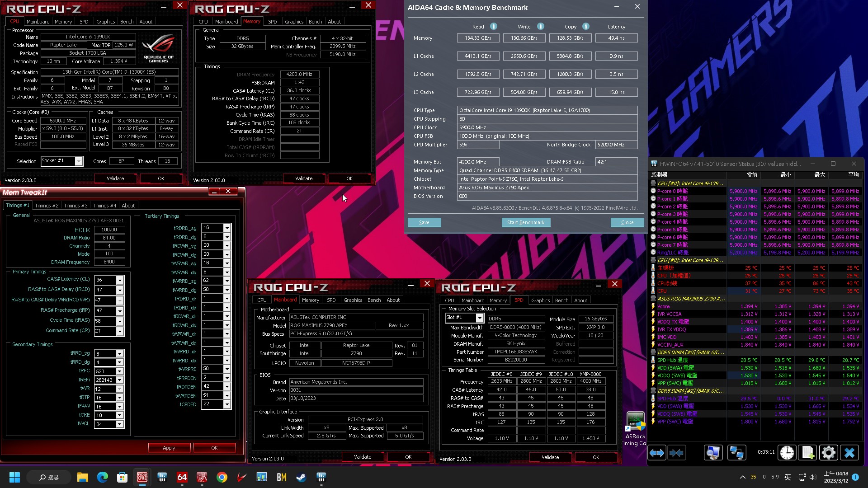Open tREFi dropdown showing 262143
The height and width of the screenshot is (488, 868).
[x=120, y=380]
